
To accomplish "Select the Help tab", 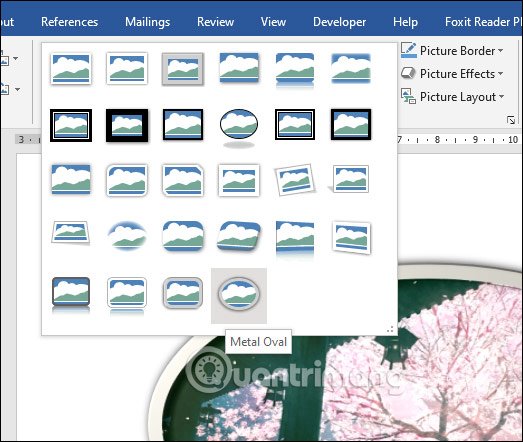I will click(405, 22).
